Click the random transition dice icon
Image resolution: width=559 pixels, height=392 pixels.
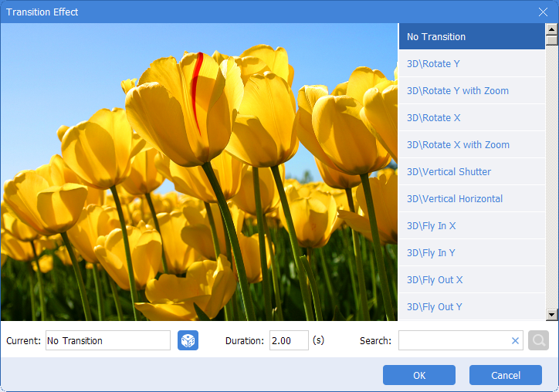tap(188, 340)
